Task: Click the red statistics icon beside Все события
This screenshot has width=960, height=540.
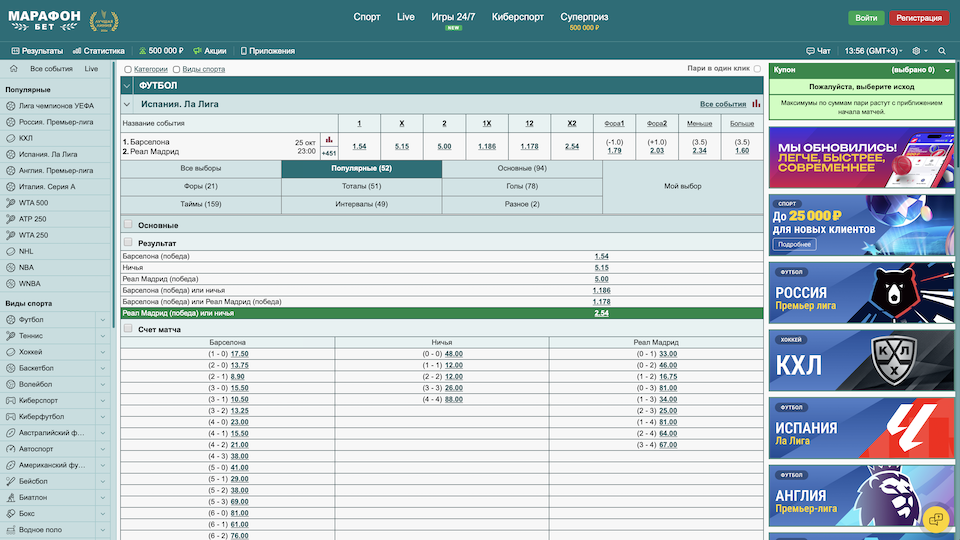Action: pyautogui.click(x=756, y=103)
